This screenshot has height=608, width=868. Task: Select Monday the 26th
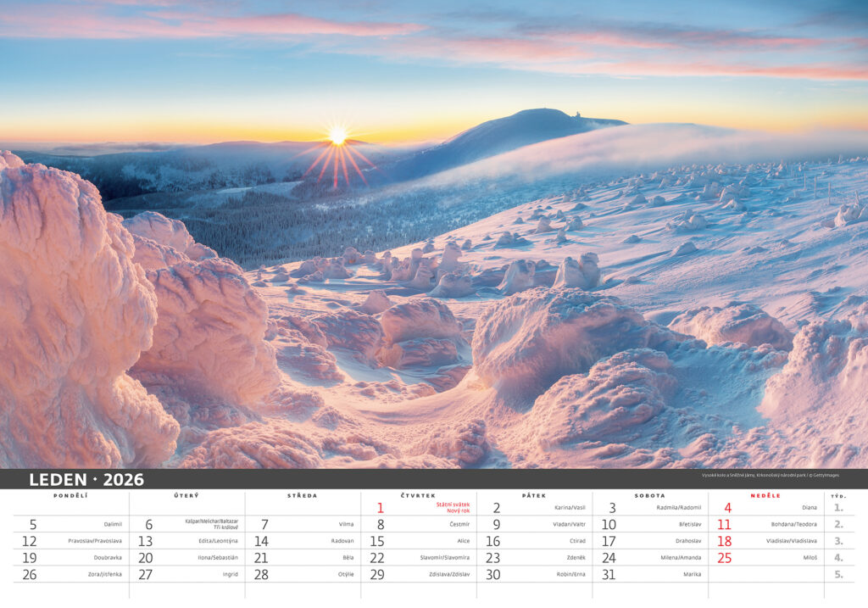pyautogui.click(x=30, y=574)
